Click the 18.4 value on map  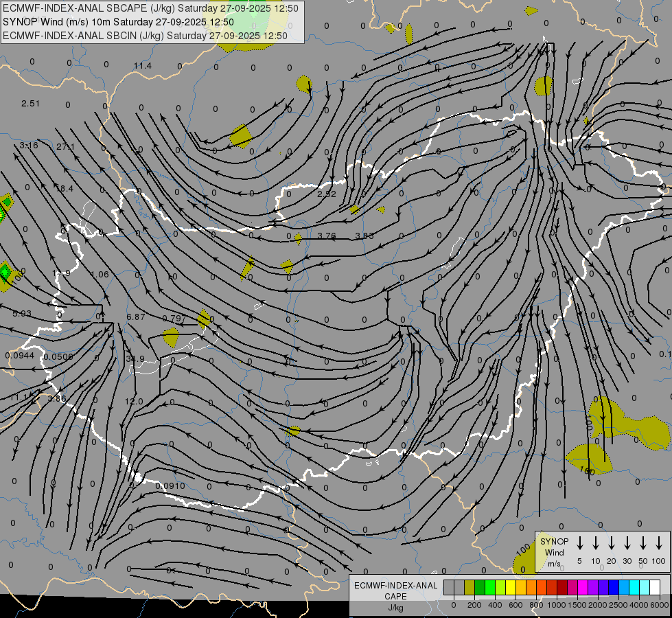tap(65, 188)
